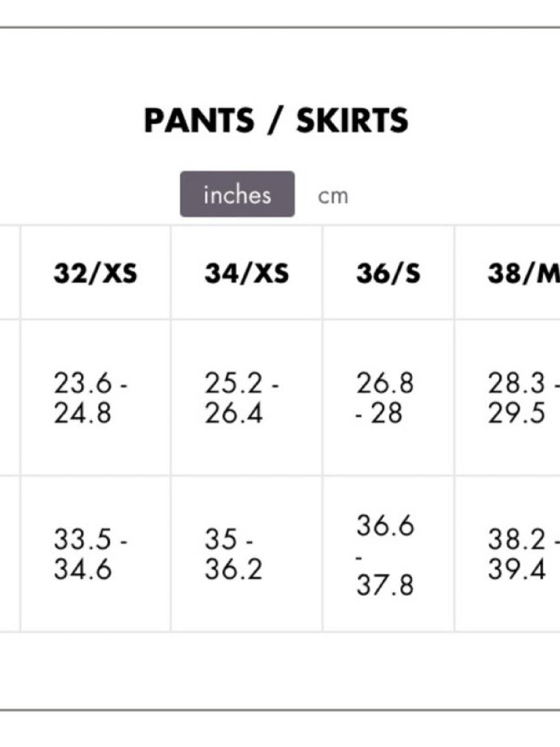Click the 36.2 value under 34/XS

pos(233,569)
